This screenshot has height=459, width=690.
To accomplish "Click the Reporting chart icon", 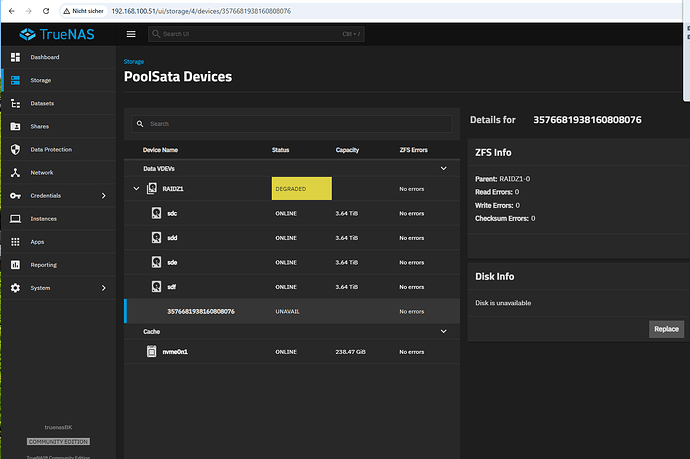I will (15, 265).
